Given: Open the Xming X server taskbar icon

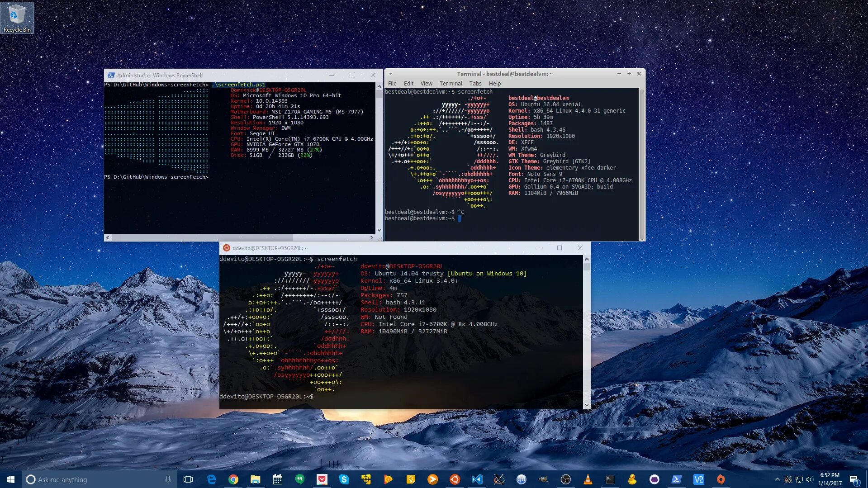Looking at the screenshot, I should [x=499, y=479].
